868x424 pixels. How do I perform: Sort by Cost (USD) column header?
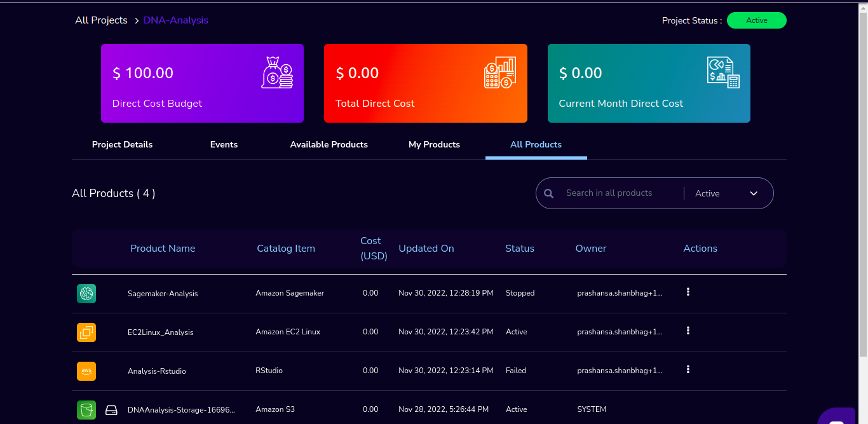tap(374, 249)
